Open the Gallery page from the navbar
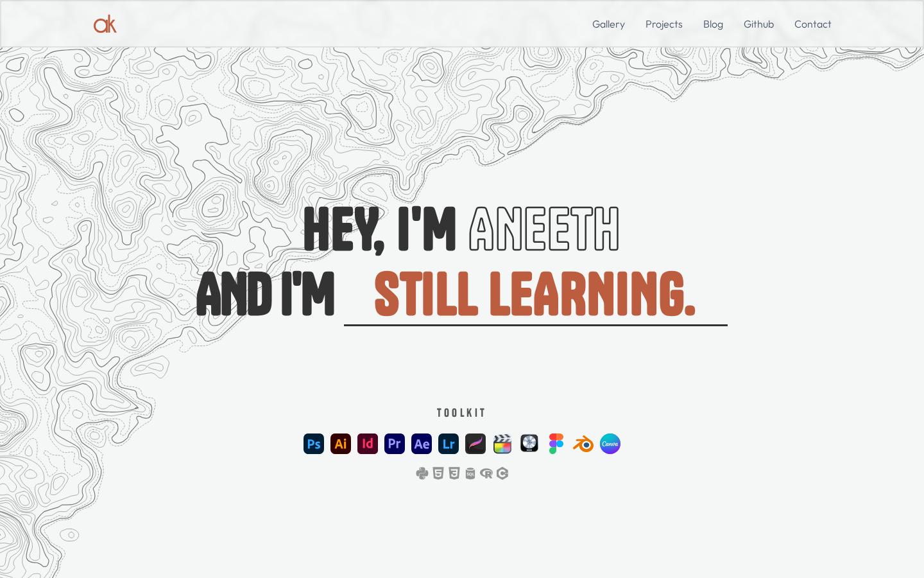Viewport: 924px width, 578px height. coord(608,24)
